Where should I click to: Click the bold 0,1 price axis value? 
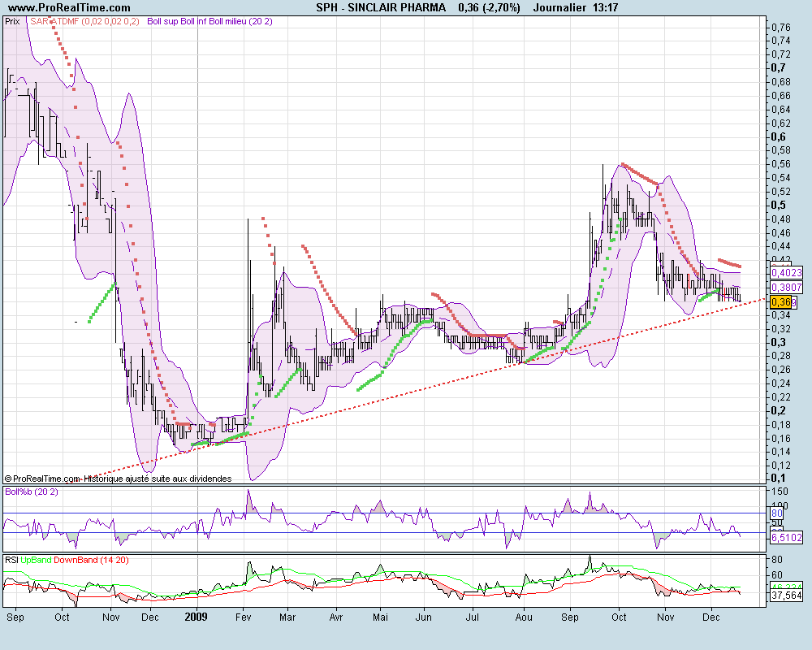click(x=779, y=478)
